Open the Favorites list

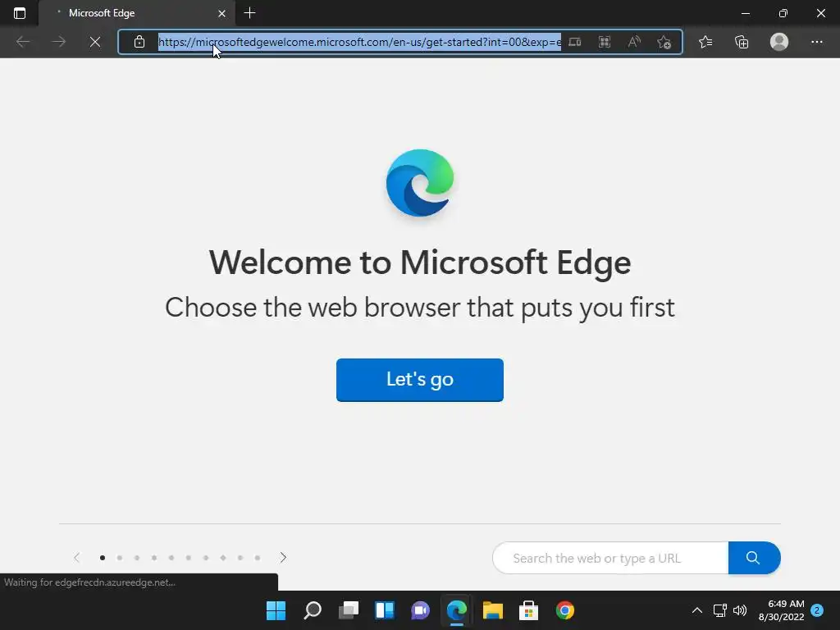(x=705, y=42)
